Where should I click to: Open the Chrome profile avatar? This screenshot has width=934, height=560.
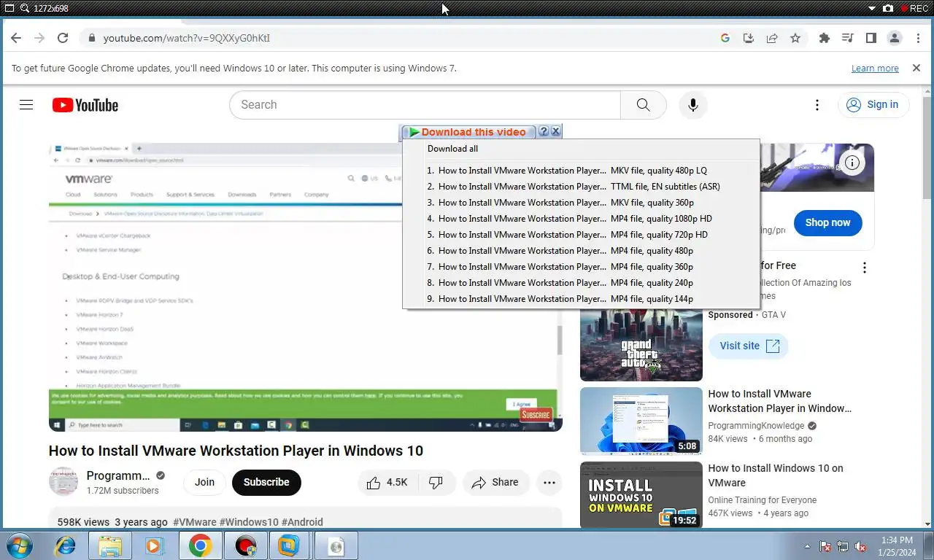(895, 38)
